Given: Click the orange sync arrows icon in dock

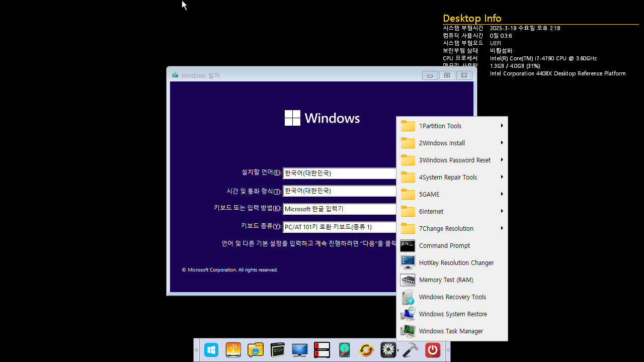Looking at the screenshot, I should (x=366, y=349).
